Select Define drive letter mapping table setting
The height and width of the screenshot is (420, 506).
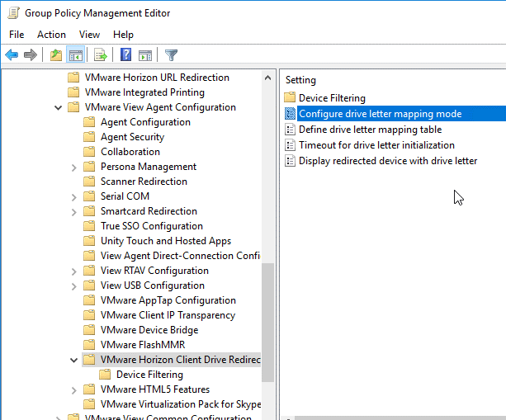click(x=370, y=130)
